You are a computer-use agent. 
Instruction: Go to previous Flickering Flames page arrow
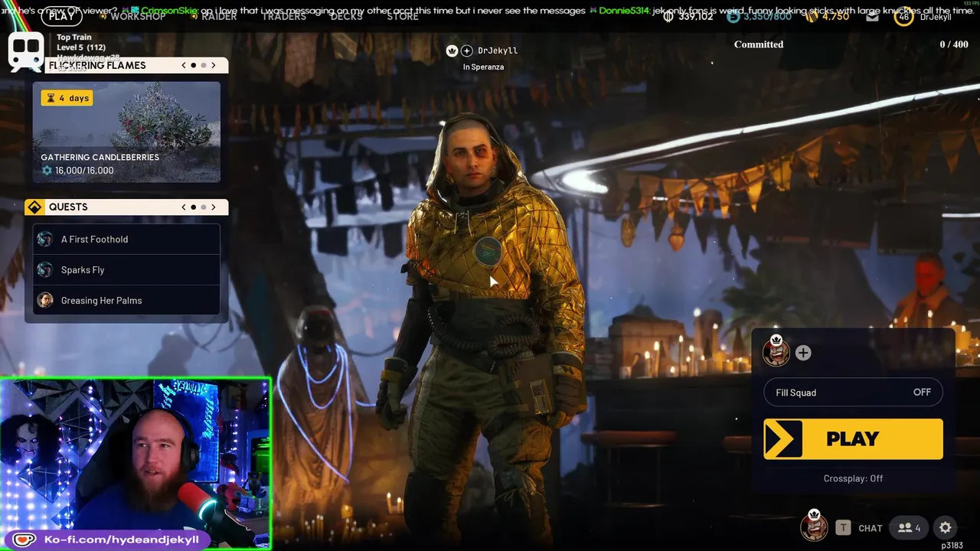coord(184,65)
